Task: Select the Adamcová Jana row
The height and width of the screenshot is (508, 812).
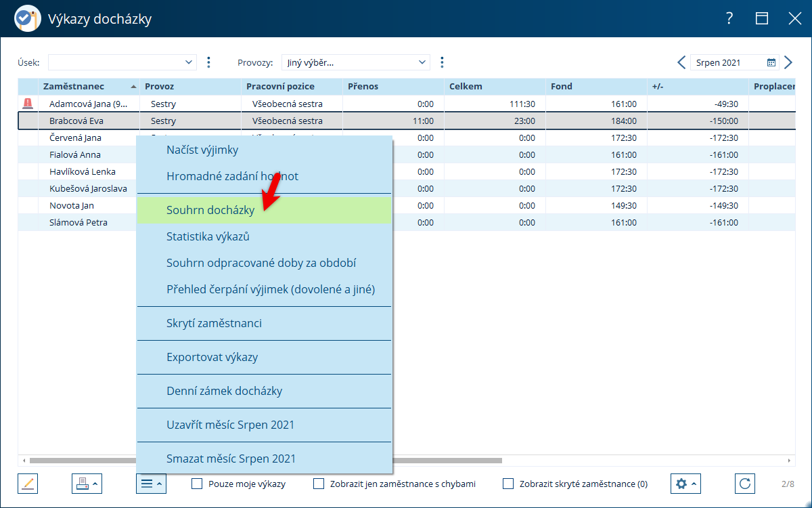Action: tap(406, 104)
